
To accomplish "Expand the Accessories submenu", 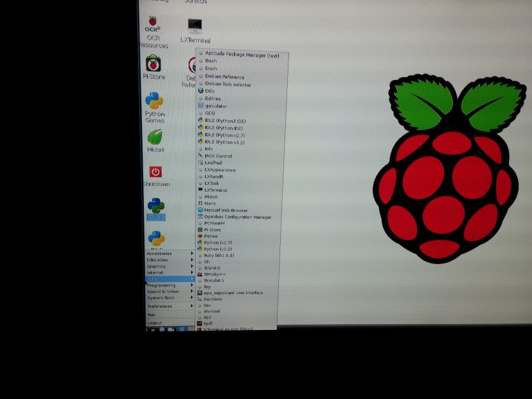I will pyautogui.click(x=169, y=253).
